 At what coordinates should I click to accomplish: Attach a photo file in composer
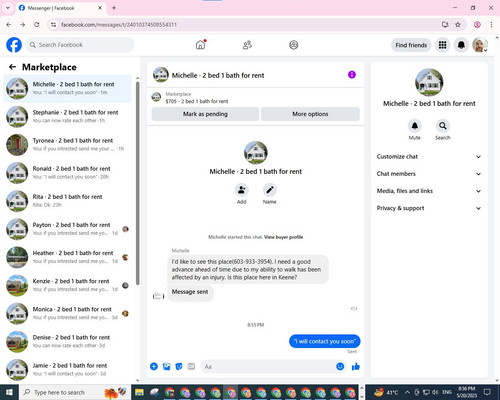(x=166, y=367)
